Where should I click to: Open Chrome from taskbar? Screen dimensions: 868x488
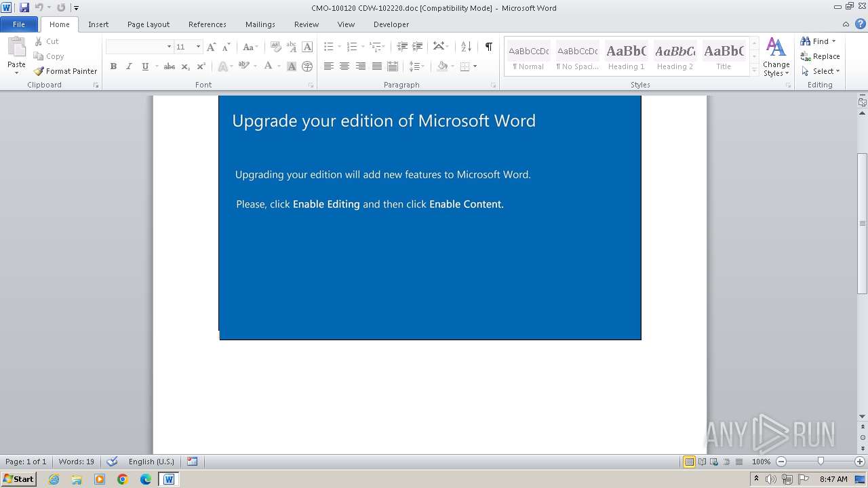(x=123, y=479)
